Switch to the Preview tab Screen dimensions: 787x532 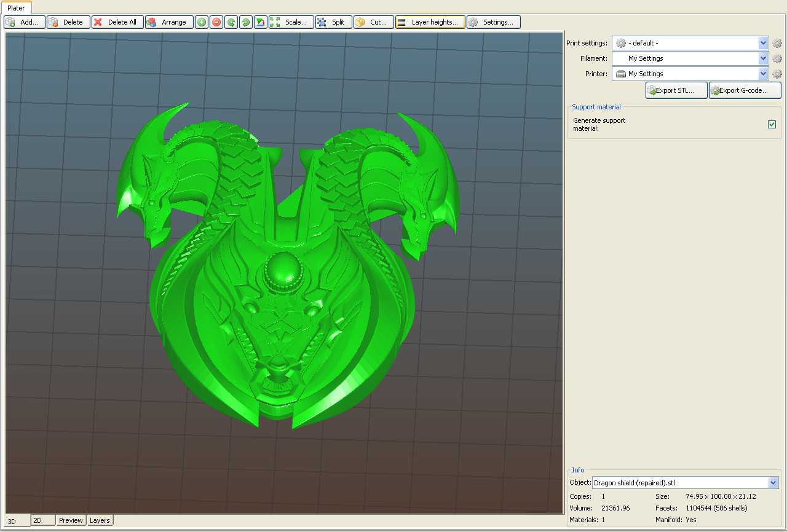tap(71, 520)
